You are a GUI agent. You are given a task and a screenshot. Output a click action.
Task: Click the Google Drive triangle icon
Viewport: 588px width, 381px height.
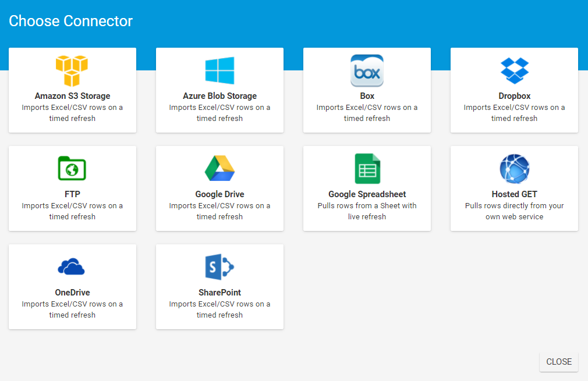[x=219, y=168]
